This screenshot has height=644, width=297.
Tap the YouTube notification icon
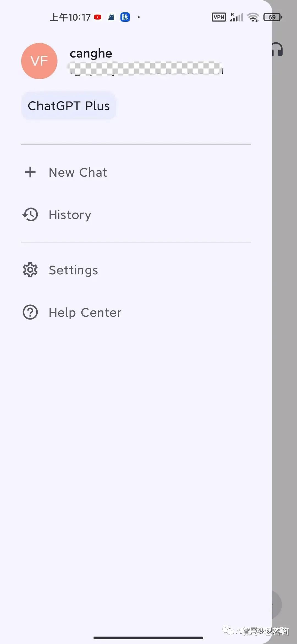tap(98, 17)
